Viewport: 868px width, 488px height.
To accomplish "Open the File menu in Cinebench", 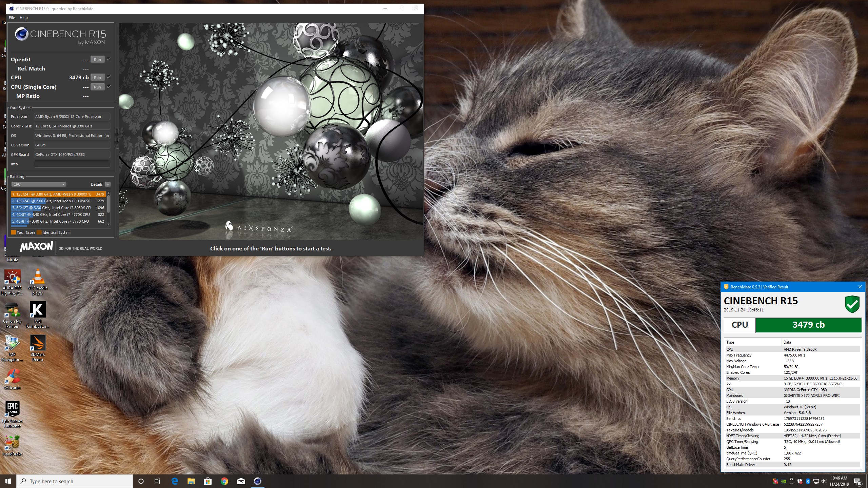I will pos(12,18).
